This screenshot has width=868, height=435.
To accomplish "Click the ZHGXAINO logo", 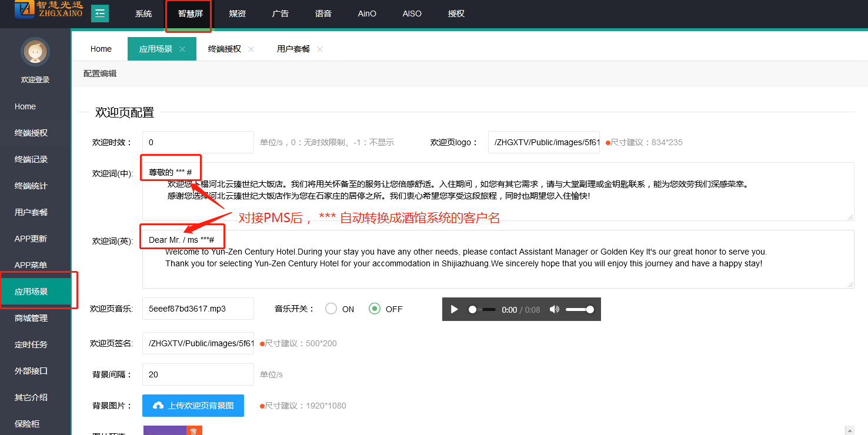I will (x=49, y=10).
